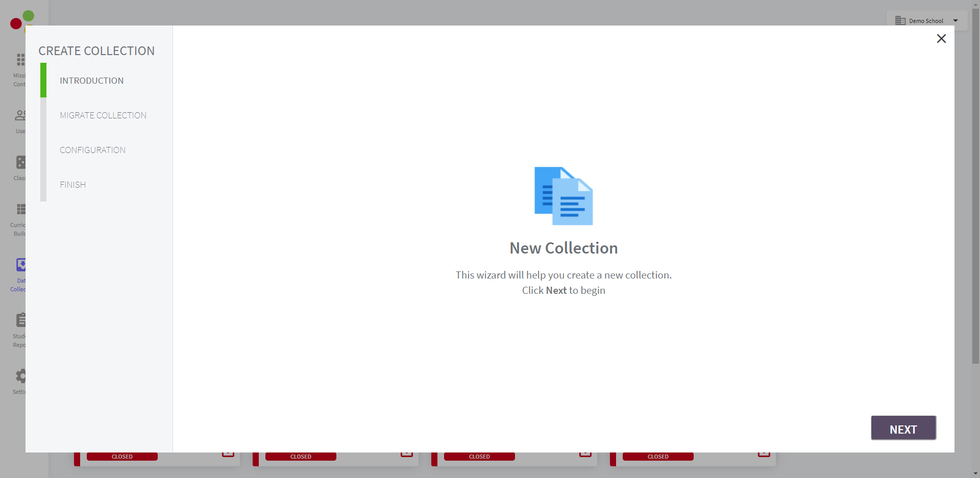
Task: Click the app logo with colored dots
Action: (22, 20)
